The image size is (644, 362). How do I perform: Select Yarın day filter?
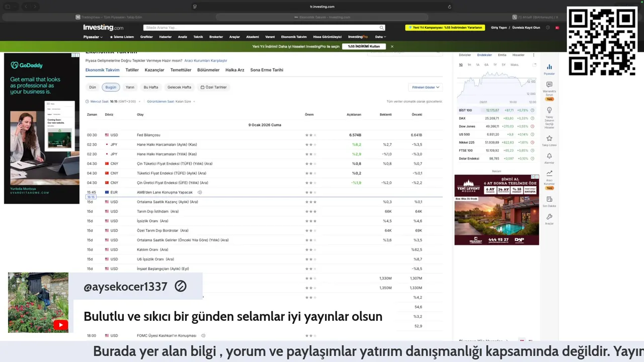click(130, 87)
